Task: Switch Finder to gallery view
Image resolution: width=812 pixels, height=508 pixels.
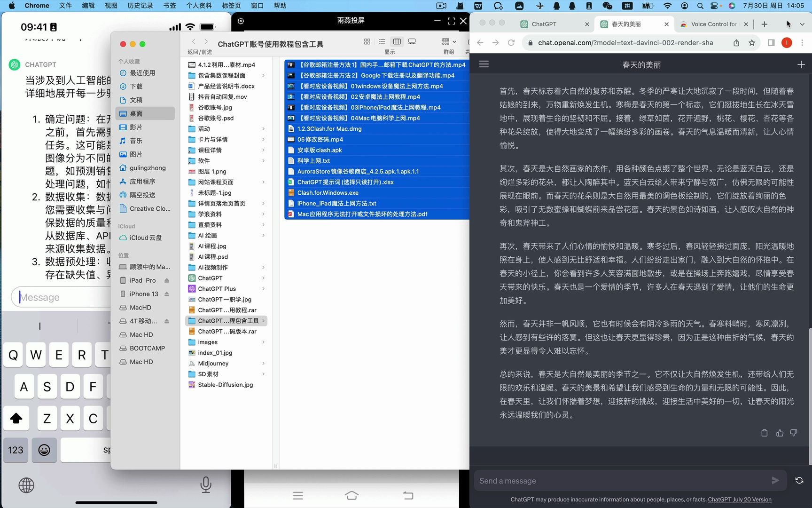Action: (412, 41)
